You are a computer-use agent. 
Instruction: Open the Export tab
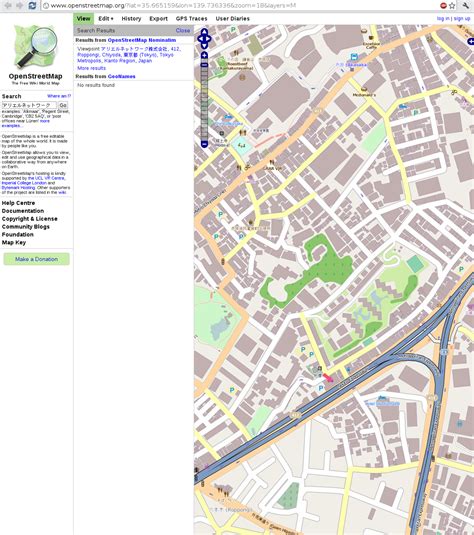pos(158,19)
